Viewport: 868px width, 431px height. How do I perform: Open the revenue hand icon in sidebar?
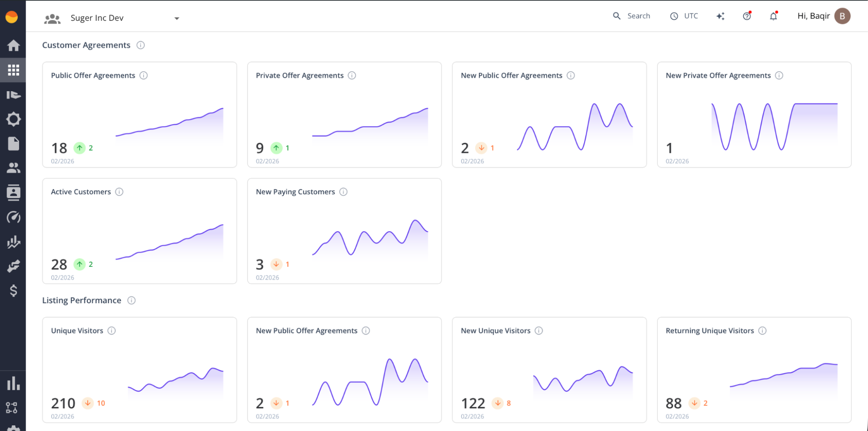(13, 266)
